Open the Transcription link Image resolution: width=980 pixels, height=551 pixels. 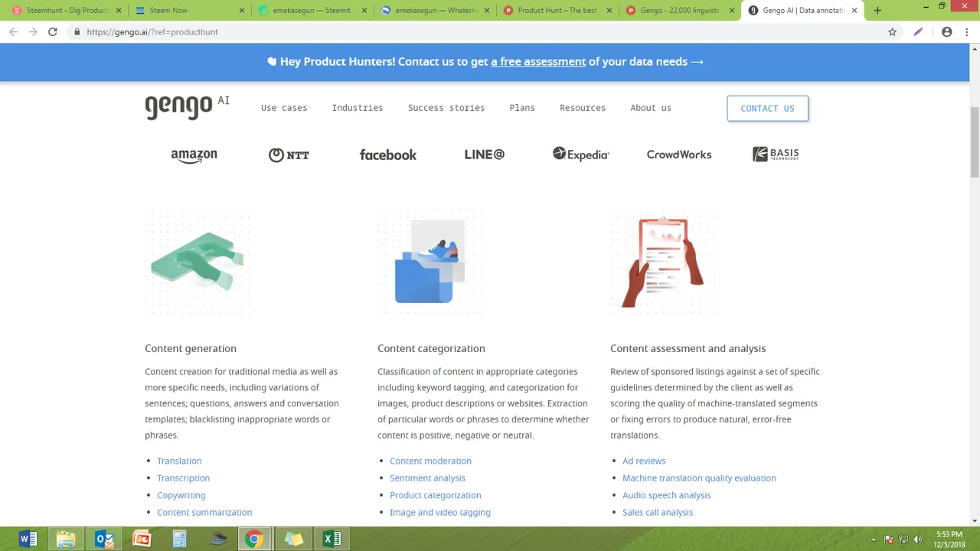point(183,478)
